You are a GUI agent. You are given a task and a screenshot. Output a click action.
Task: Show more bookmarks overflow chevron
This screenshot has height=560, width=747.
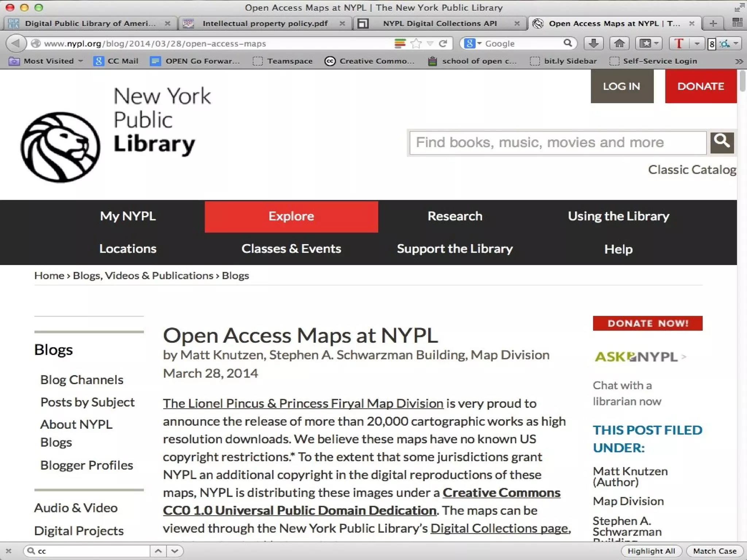(739, 61)
